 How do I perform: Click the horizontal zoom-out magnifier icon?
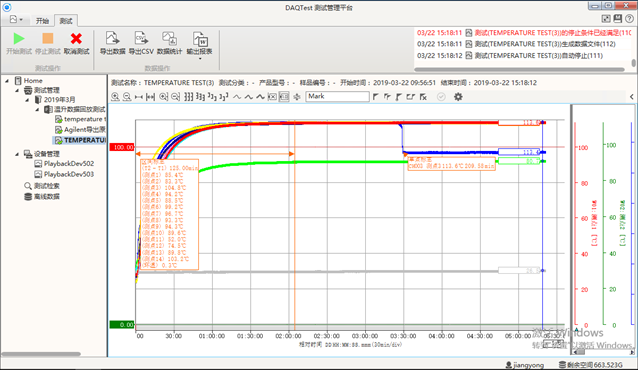point(127,96)
